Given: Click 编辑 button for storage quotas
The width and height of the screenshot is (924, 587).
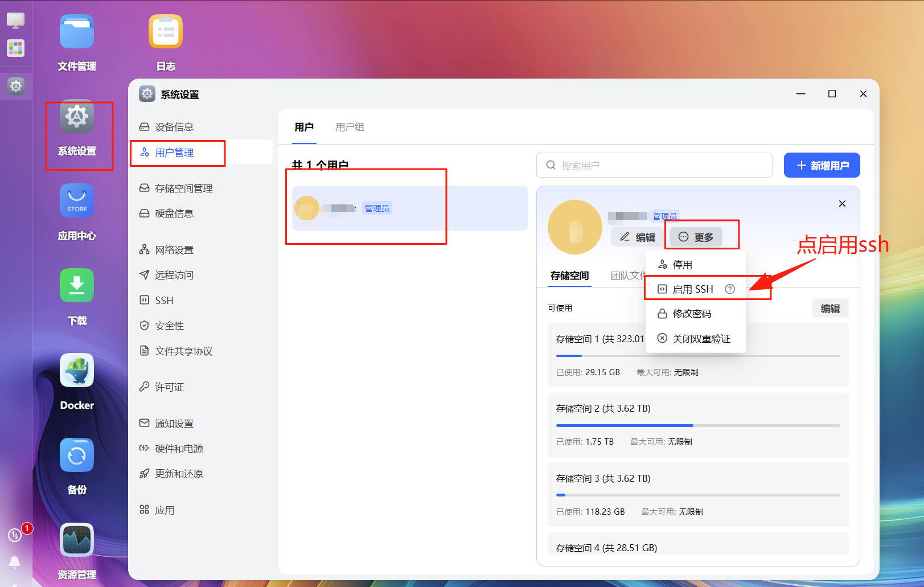Looking at the screenshot, I should [830, 308].
